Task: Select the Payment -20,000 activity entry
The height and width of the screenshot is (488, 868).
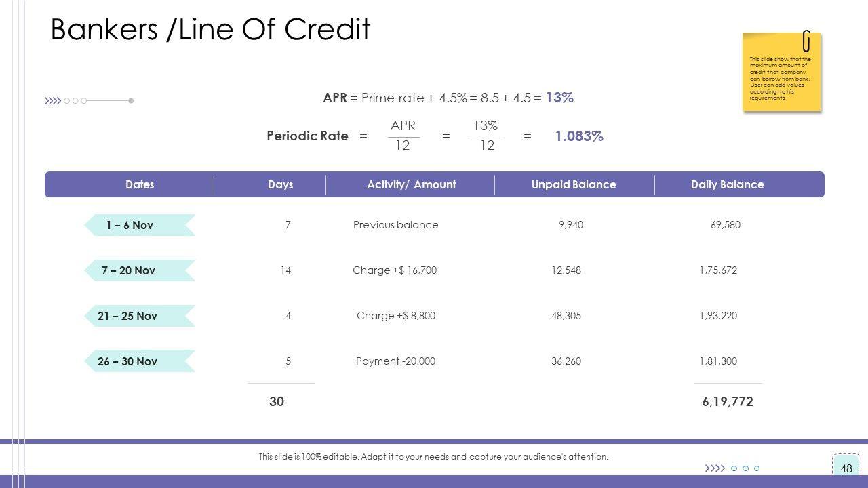Action: coord(395,361)
